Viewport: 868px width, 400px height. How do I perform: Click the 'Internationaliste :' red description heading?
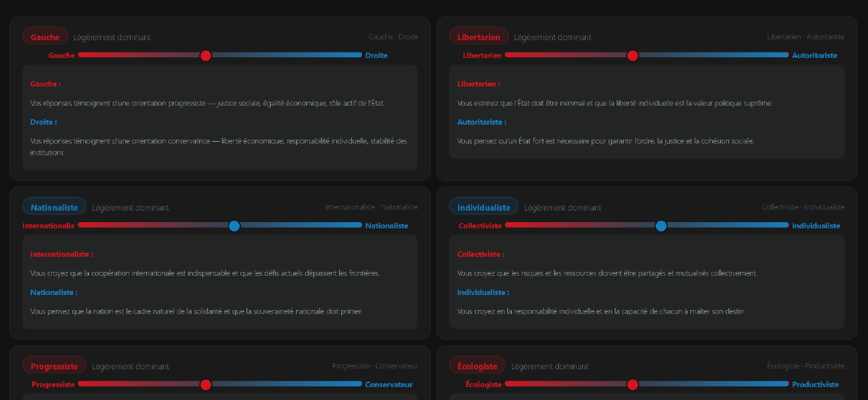(61, 254)
